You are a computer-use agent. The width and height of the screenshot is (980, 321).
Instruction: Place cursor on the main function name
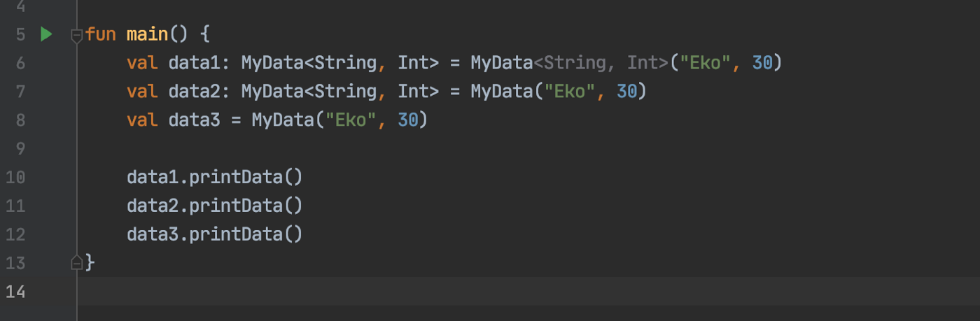pyautogui.click(x=147, y=34)
